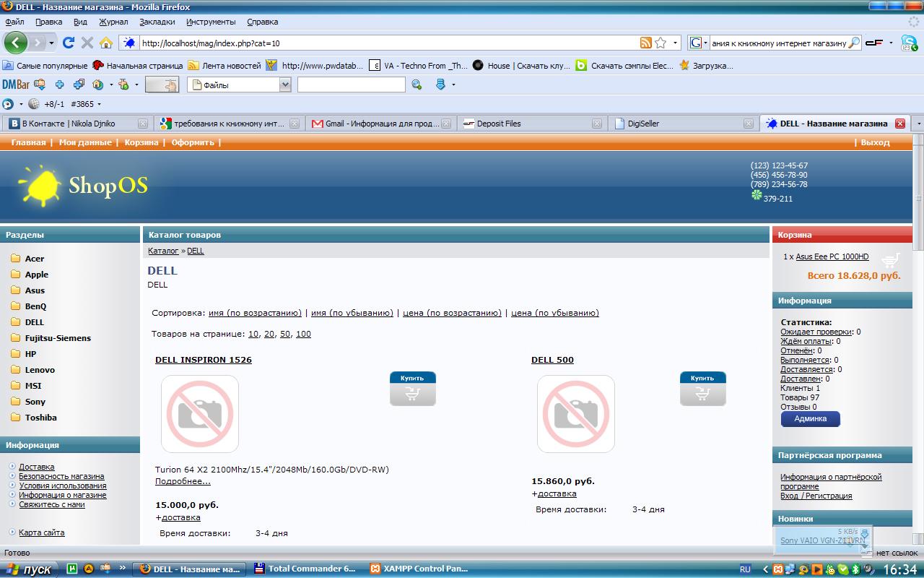924x578 pixels.
Task: Switch to the Gmail tab
Action: click(375, 124)
